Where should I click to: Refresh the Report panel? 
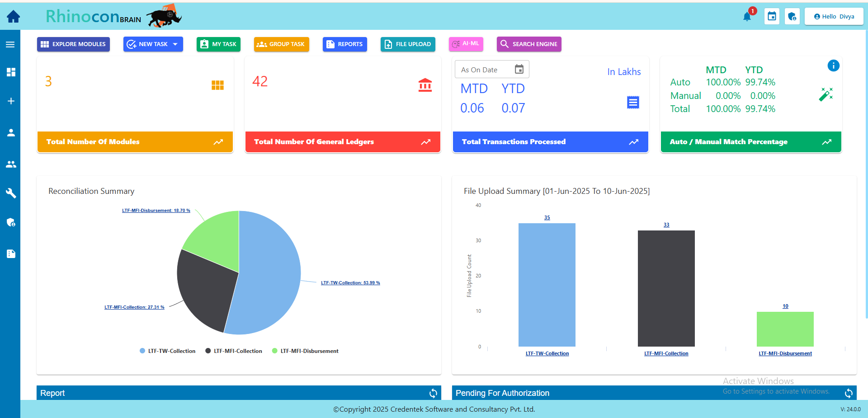pos(433,393)
